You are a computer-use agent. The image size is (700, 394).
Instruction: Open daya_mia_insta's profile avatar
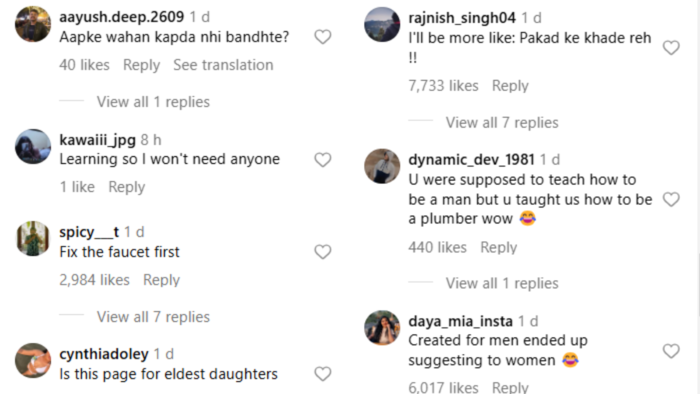pos(382,328)
